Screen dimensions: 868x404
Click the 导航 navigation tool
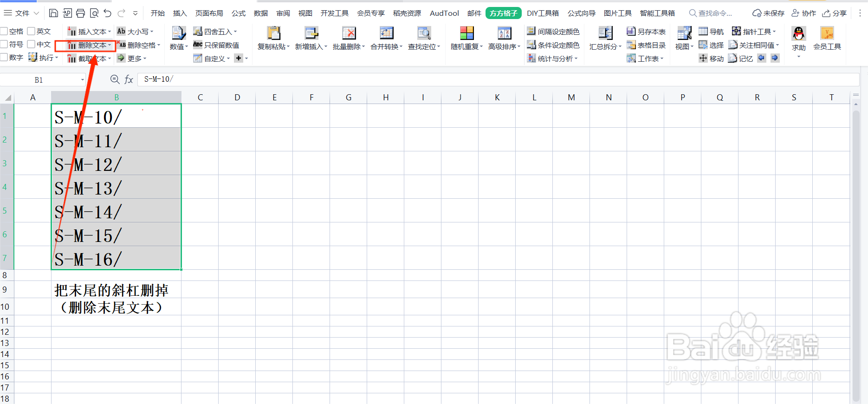coord(711,31)
